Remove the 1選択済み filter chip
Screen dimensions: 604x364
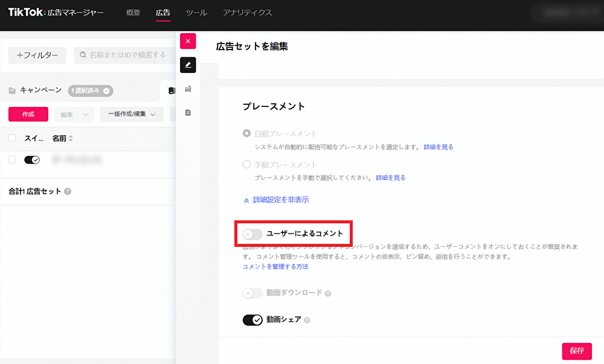106,91
